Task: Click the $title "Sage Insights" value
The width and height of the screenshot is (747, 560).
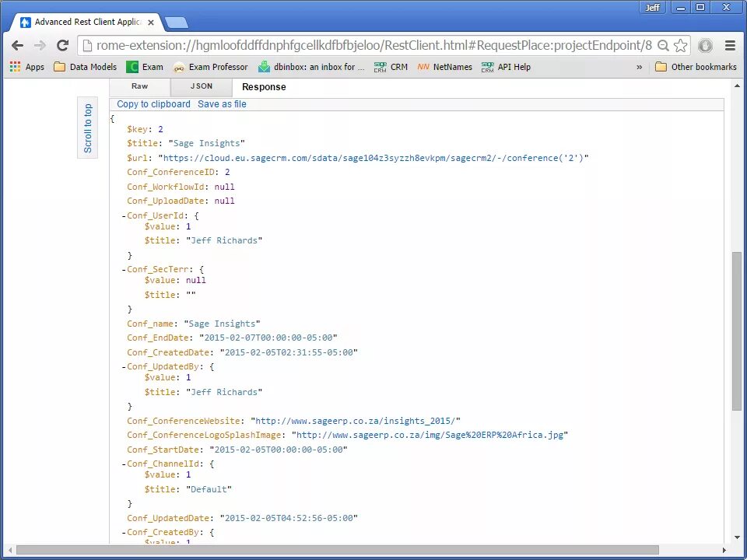Action: point(207,143)
